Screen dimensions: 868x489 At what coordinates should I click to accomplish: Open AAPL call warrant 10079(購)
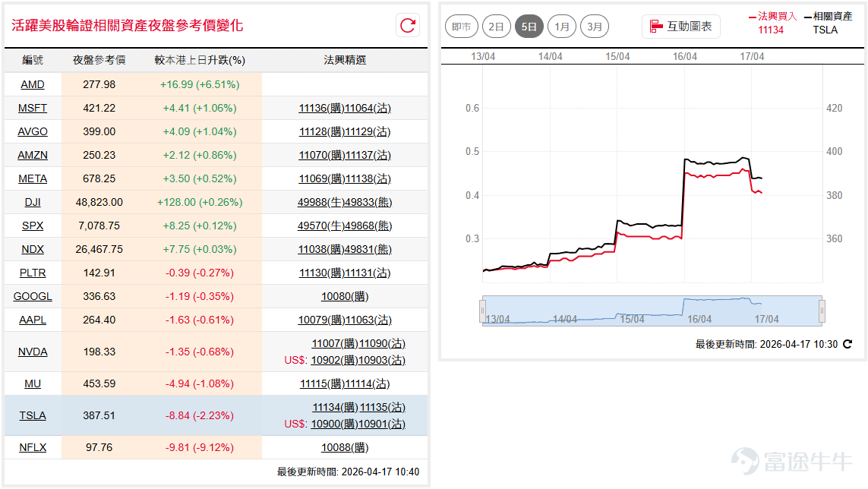pos(321,320)
